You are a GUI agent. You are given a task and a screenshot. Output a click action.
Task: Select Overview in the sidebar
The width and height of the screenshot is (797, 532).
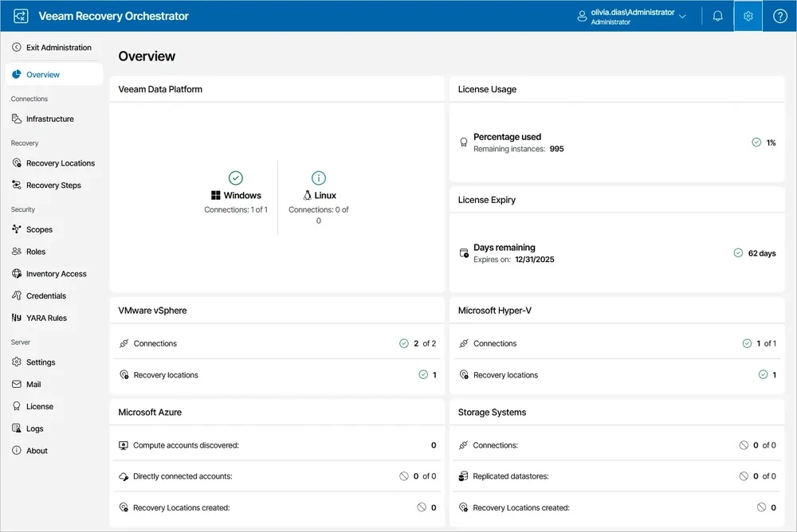pyautogui.click(x=54, y=74)
